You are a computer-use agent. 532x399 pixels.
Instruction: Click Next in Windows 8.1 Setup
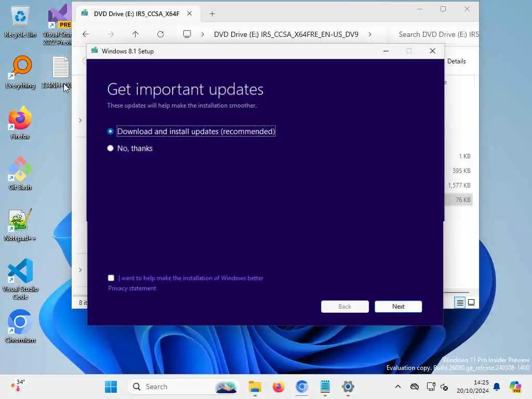(x=398, y=307)
